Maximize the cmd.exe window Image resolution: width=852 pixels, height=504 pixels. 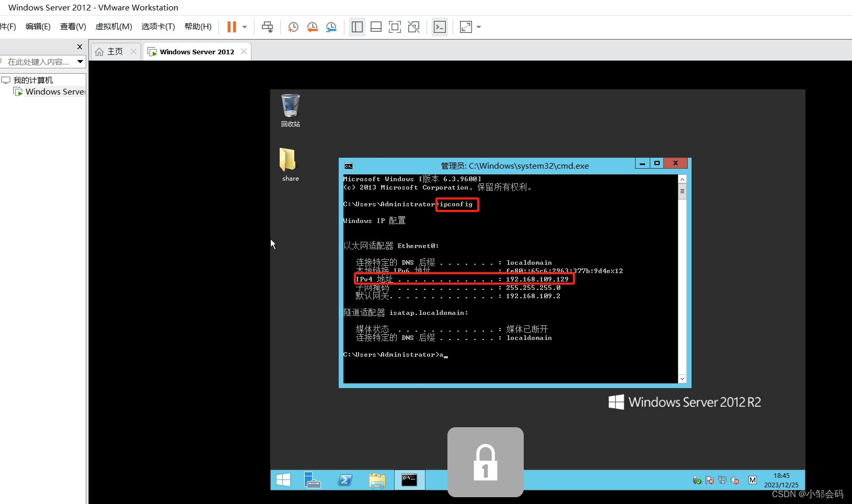tap(657, 163)
